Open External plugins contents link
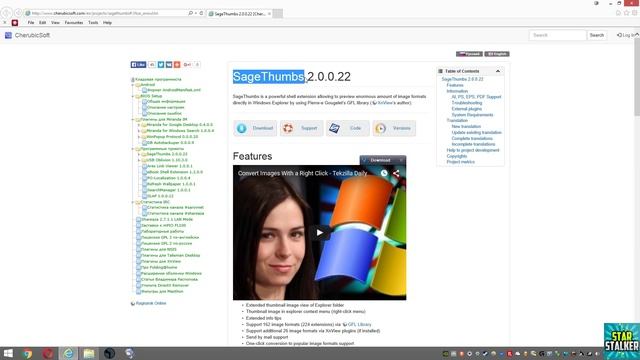This screenshot has height=360, width=640. coord(467,109)
